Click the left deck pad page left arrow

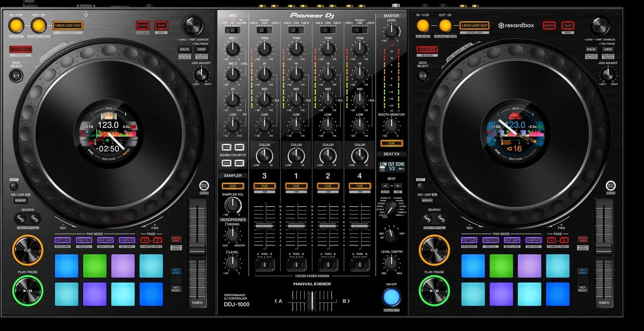click(145, 240)
